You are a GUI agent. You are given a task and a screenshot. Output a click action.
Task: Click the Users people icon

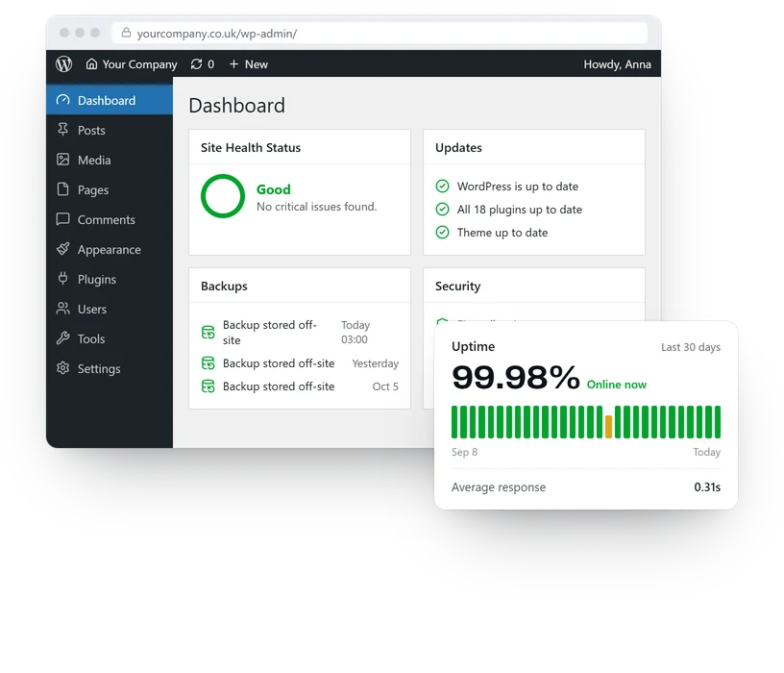tap(63, 309)
